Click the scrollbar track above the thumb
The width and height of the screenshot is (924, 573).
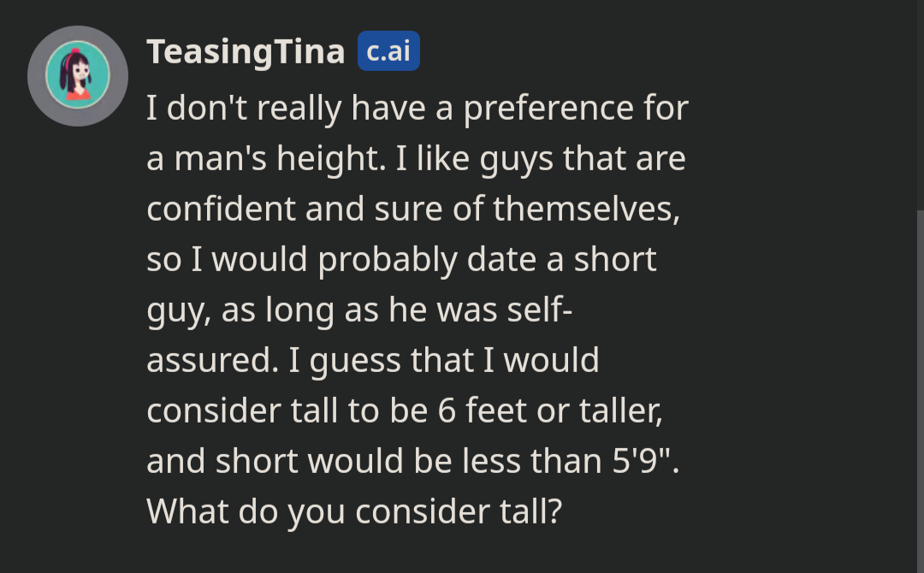tap(920, 105)
